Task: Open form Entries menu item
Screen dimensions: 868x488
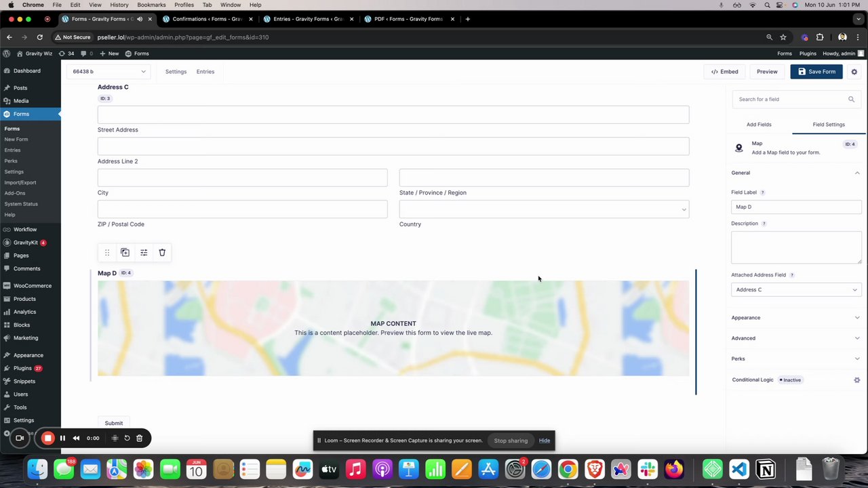Action: (205, 71)
